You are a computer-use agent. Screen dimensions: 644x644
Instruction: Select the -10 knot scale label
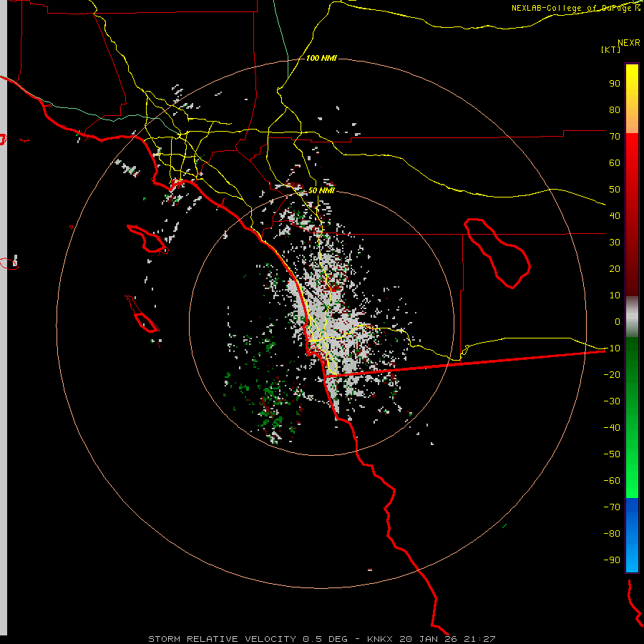click(612, 348)
